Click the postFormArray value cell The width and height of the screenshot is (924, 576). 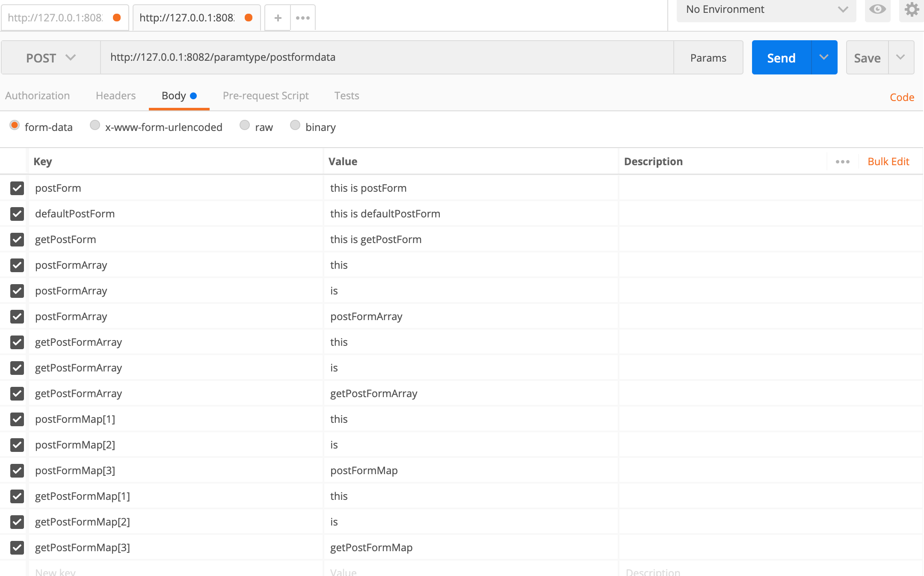471,316
